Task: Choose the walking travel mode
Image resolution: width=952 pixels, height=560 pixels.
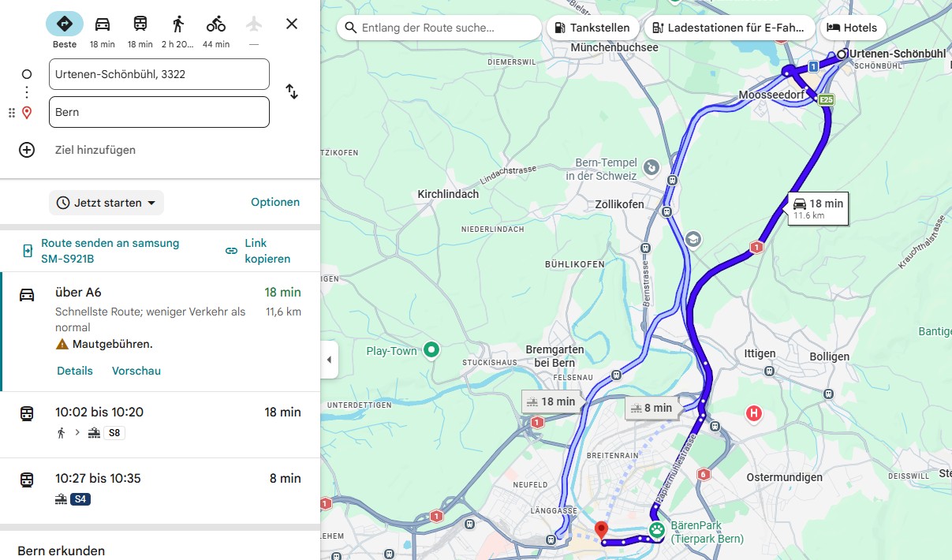Action: pyautogui.click(x=178, y=24)
